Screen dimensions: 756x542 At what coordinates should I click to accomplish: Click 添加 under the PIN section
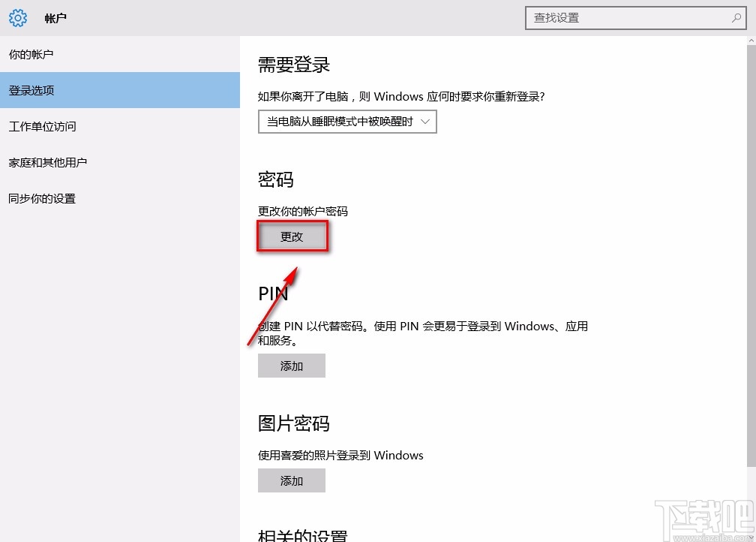[291, 366]
